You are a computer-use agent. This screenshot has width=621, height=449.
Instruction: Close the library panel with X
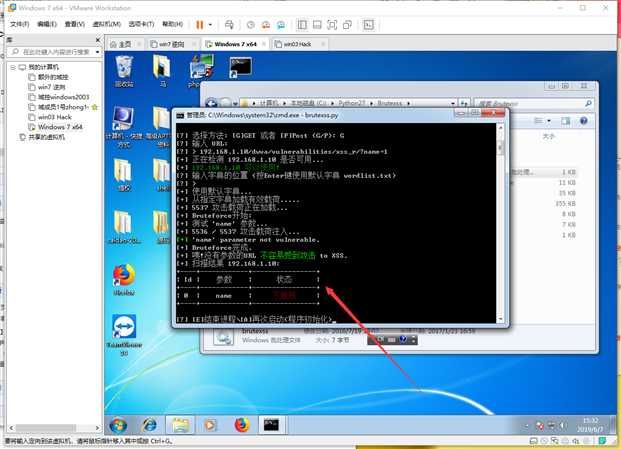coord(98,40)
